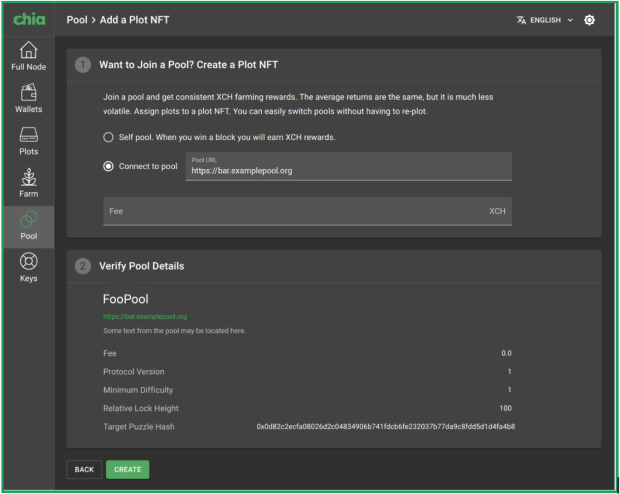This screenshot has width=620, height=494.
Task: Open the Keys section
Action: coord(28,268)
